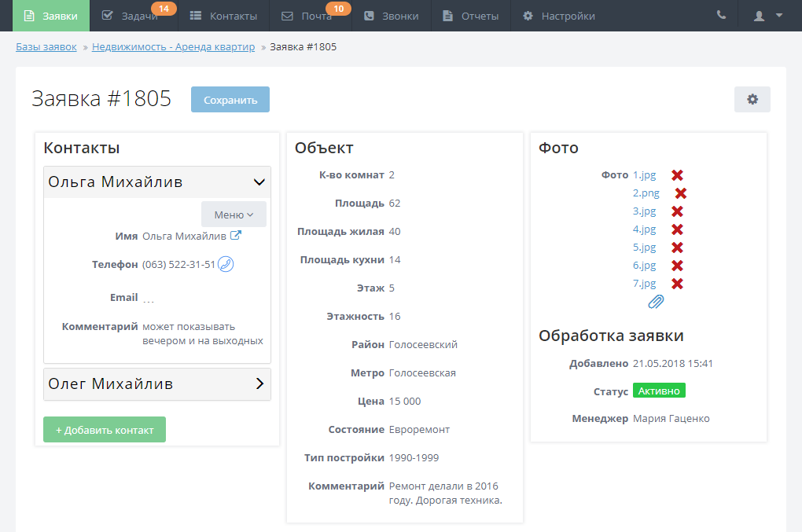Open Ольга Михайлив contact via external link icon
Screen dimensions: 802x532
tap(235, 236)
